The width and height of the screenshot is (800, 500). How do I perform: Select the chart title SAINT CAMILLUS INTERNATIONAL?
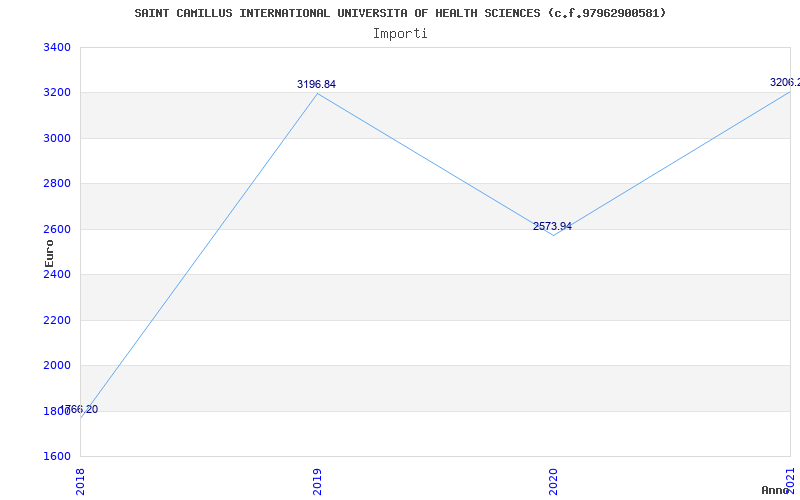pos(401,13)
